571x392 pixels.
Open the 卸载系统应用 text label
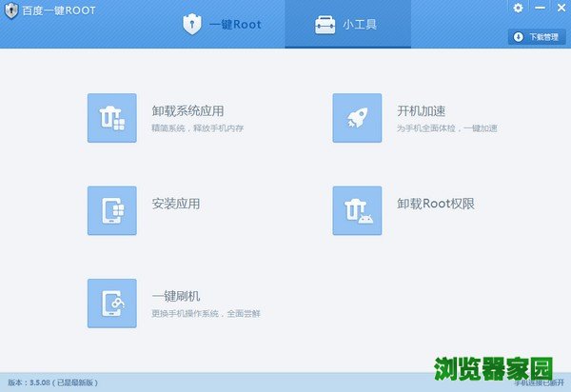(x=187, y=111)
